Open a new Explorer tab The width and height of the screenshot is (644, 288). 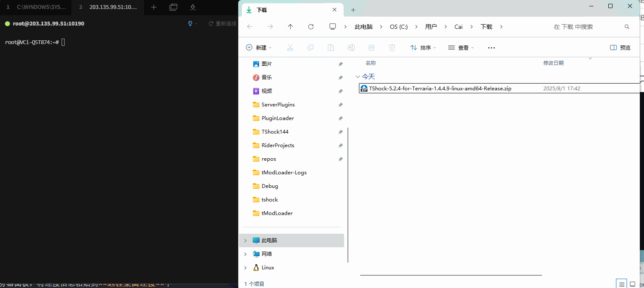[x=353, y=10]
